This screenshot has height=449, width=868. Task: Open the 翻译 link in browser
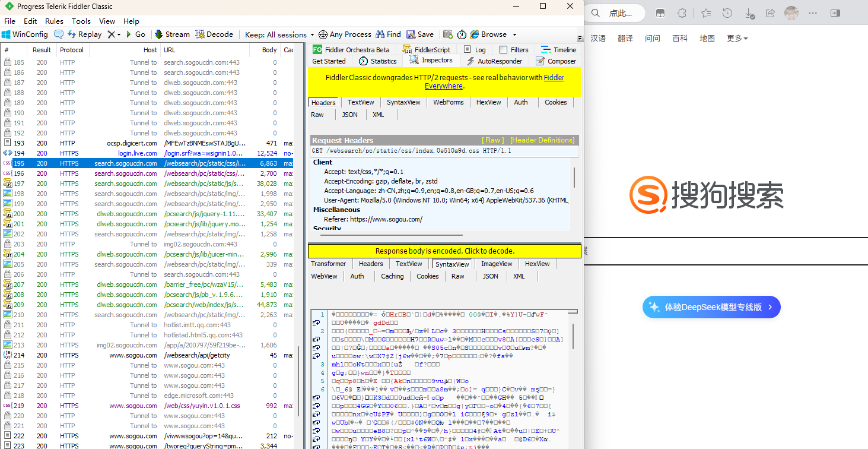pyautogui.click(x=625, y=38)
